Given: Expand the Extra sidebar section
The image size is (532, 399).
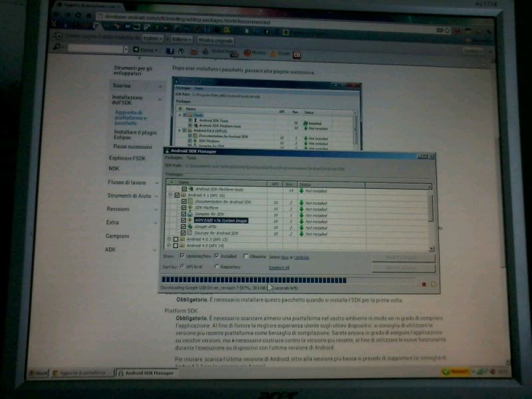Looking at the screenshot, I should coord(156,223).
